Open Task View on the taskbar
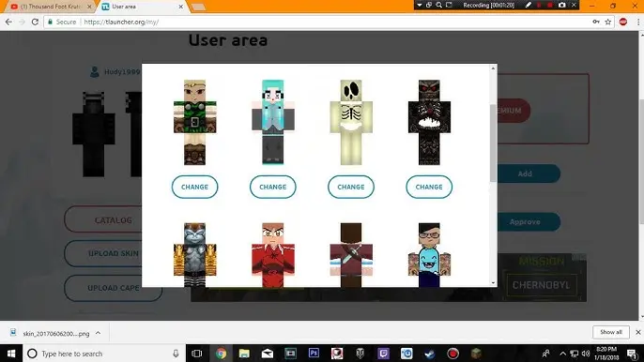644x362 pixels. [x=197, y=354]
